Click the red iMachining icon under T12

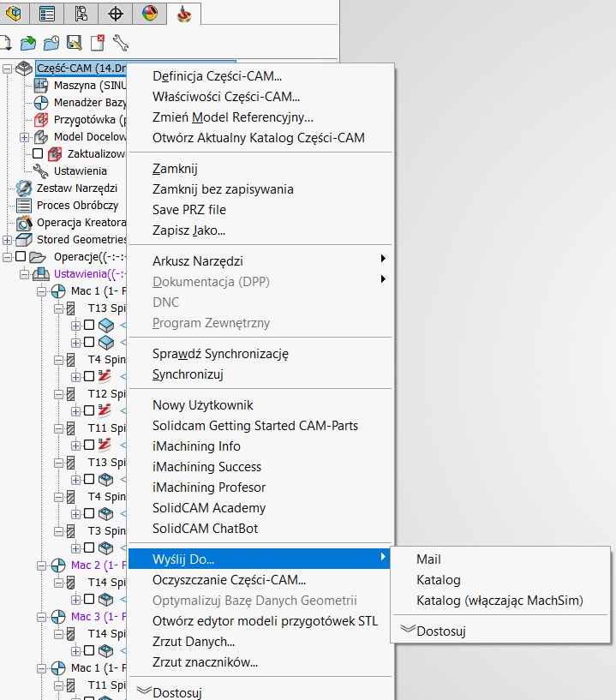click(x=105, y=410)
